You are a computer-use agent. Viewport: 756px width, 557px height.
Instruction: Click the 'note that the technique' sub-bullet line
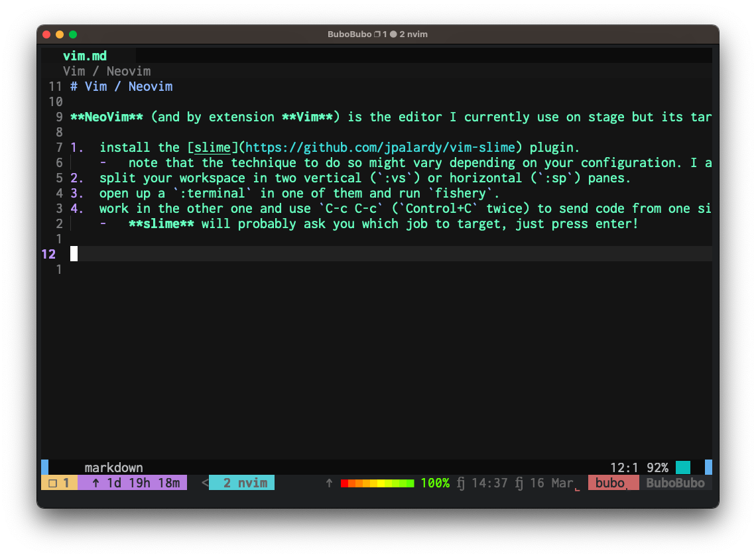click(405, 163)
